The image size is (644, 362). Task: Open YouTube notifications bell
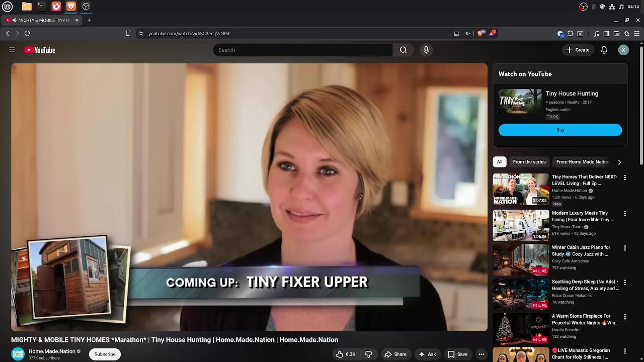coord(604,50)
